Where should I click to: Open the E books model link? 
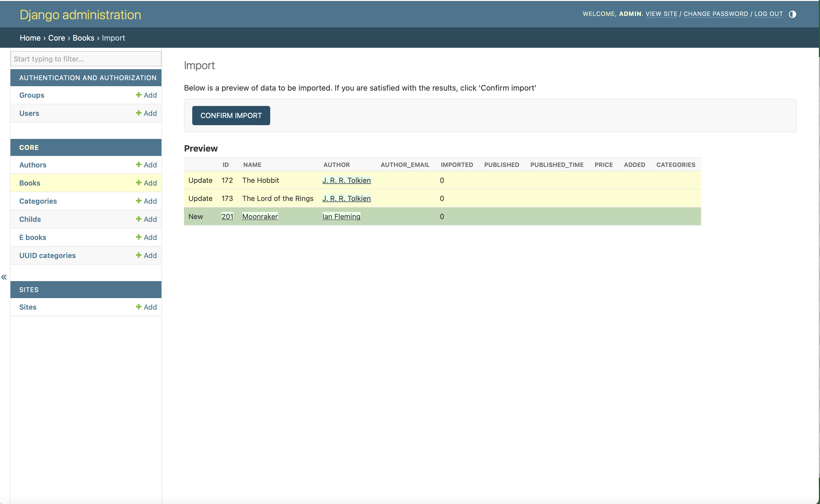pos(33,237)
